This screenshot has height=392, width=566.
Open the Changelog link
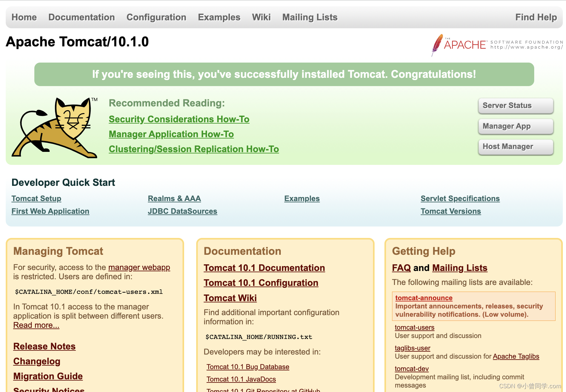[x=37, y=361]
